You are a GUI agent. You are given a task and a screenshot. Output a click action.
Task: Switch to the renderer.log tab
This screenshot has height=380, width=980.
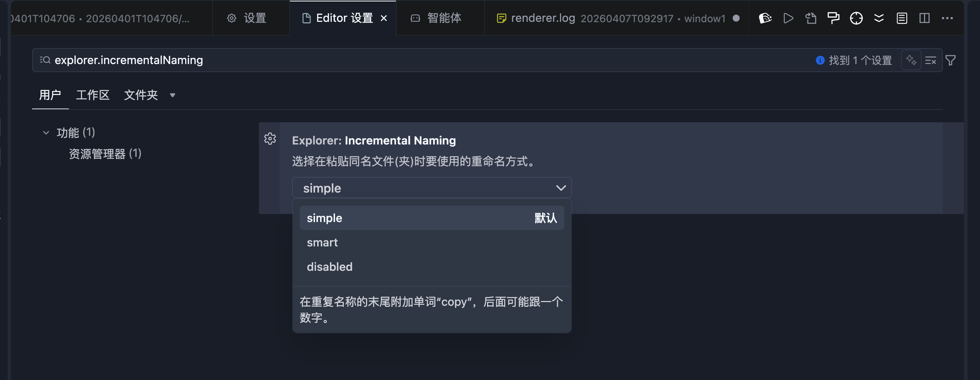coord(542,18)
